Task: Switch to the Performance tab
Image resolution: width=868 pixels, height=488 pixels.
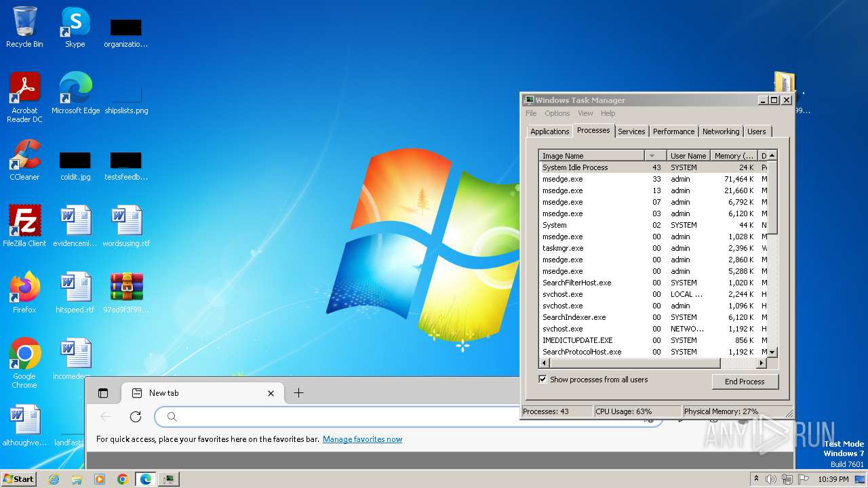Action: (x=673, y=131)
